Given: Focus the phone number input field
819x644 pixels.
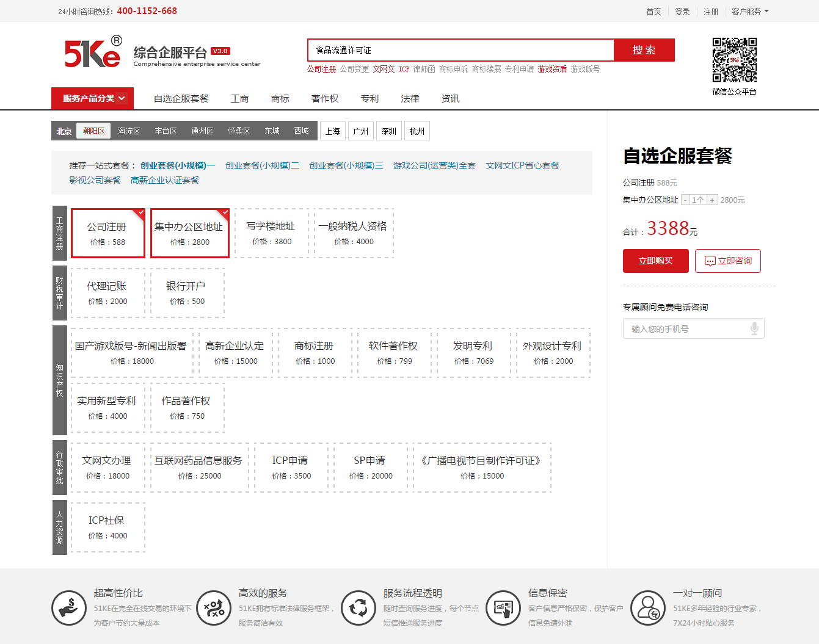Looking at the screenshot, I should [694, 328].
